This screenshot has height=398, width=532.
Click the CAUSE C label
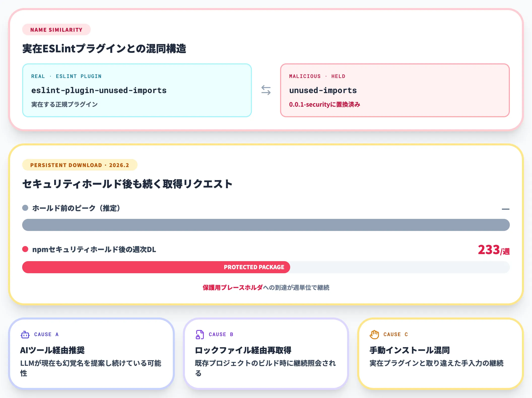pos(396,334)
